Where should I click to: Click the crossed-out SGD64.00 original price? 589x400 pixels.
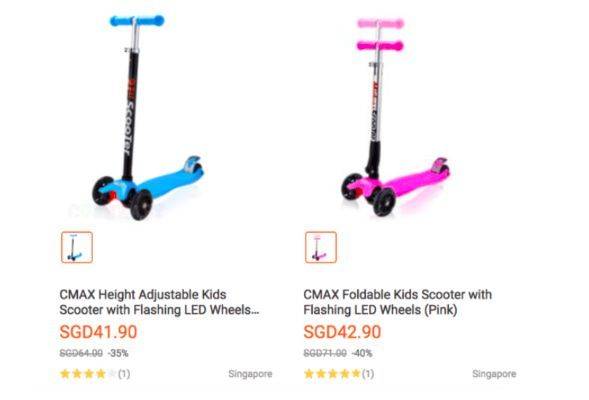81,353
